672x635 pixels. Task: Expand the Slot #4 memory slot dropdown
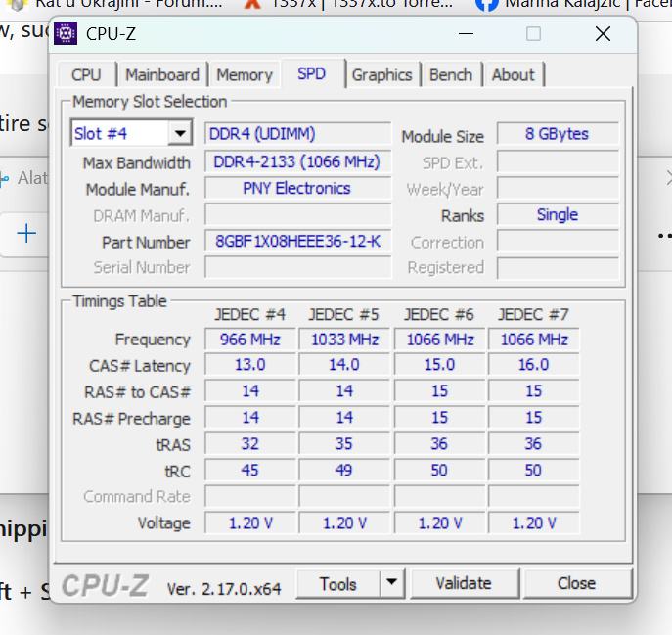180,133
